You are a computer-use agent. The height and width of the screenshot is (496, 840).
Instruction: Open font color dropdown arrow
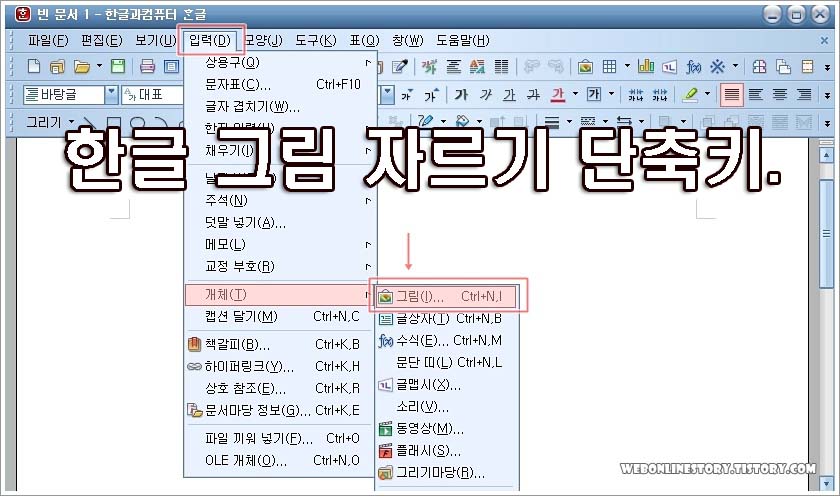pyautogui.click(x=575, y=94)
